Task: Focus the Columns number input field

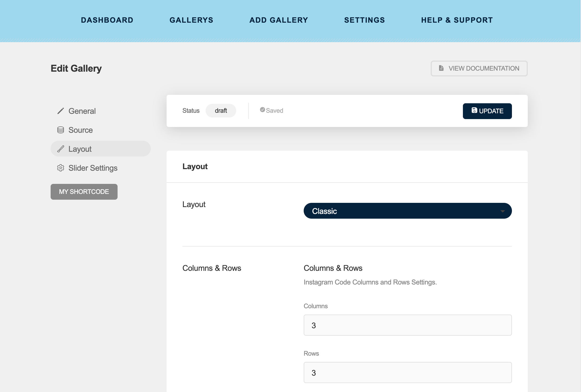Action: tap(407, 325)
